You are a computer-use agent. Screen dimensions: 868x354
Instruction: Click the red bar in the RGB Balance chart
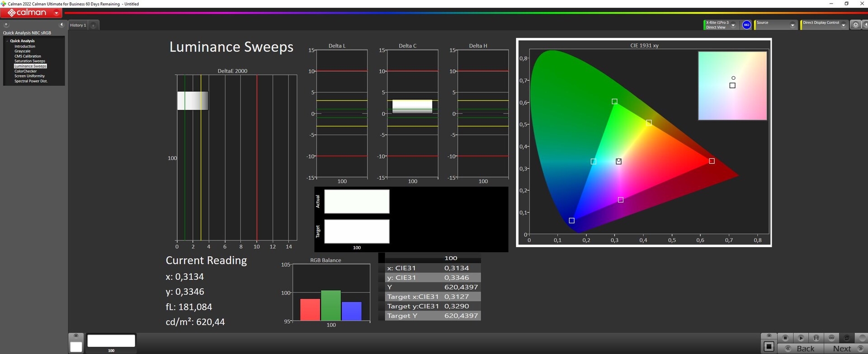pyautogui.click(x=310, y=310)
